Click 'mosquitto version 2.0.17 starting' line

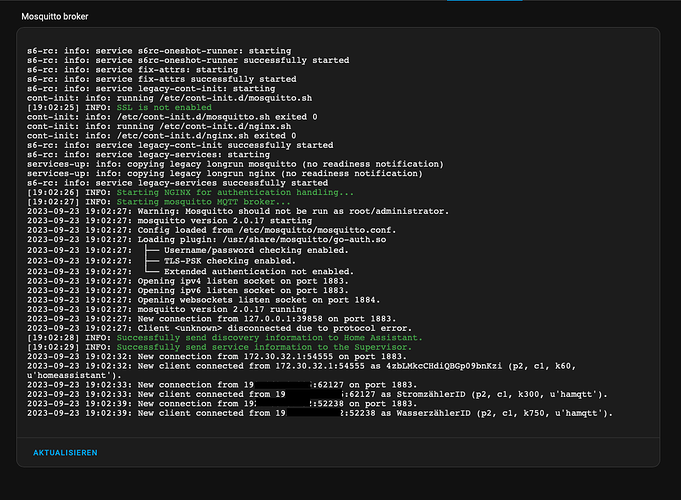point(169,221)
